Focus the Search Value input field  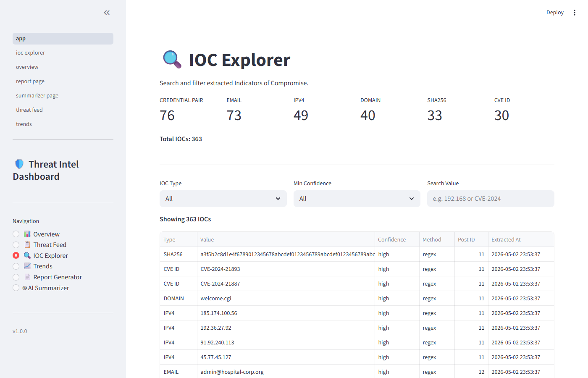coord(491,199)
